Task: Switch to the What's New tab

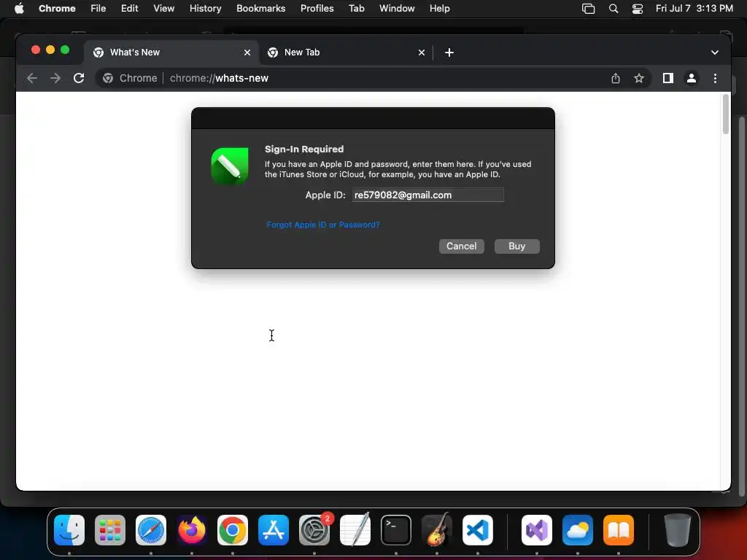Action: coord(171,52)
